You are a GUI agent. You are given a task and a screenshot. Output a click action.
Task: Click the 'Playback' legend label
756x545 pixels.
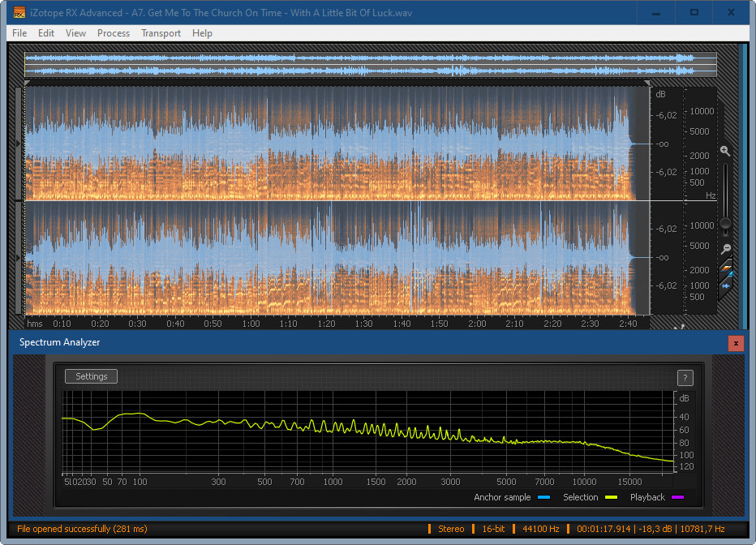pos(647,497)
